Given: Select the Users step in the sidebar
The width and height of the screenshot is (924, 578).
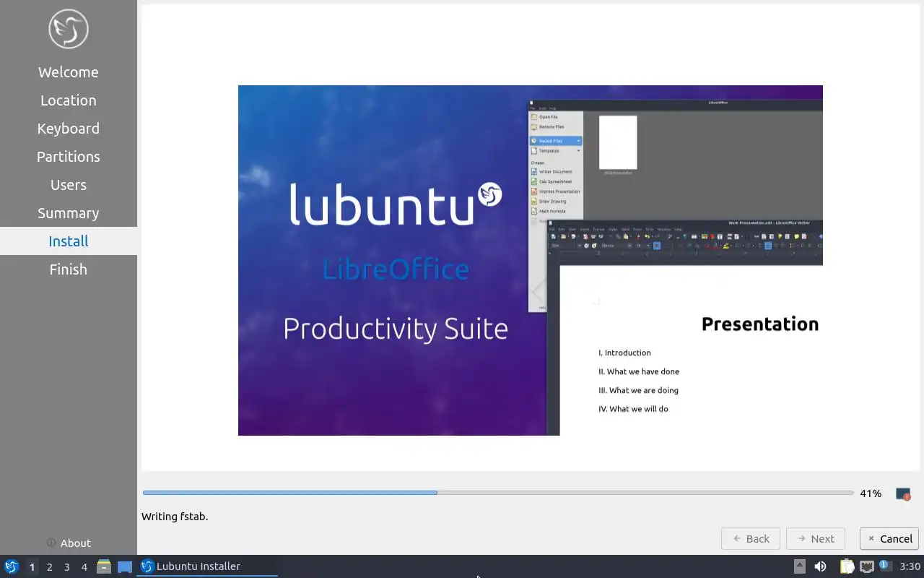Looking at the screenshot, I should point(69,185).
